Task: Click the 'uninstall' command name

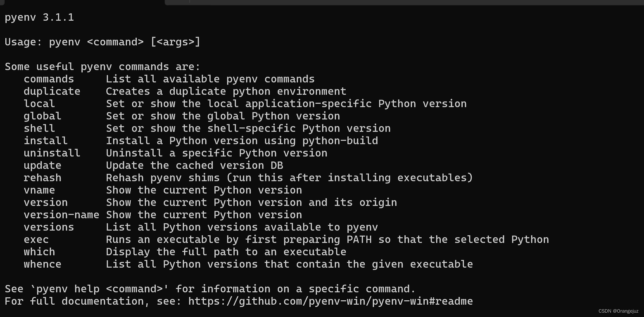Action: tap(52, 153)
